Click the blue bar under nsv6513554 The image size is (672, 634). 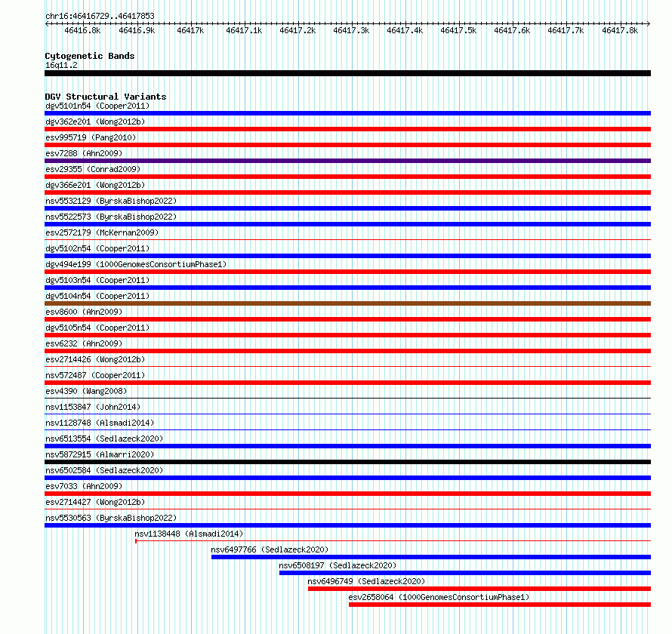(x=347, y=446)
